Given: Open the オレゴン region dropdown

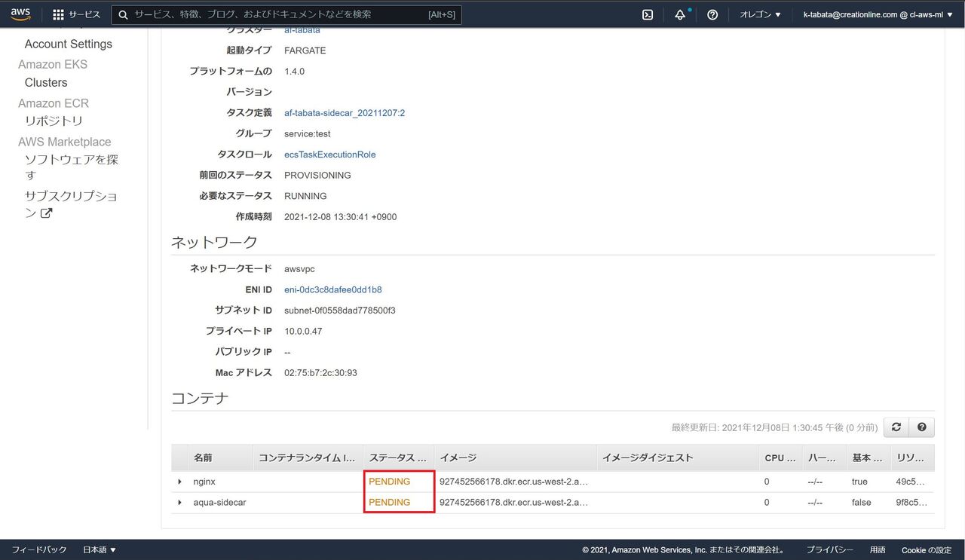Looking at the screenshot, I should (x=760, y=14).
